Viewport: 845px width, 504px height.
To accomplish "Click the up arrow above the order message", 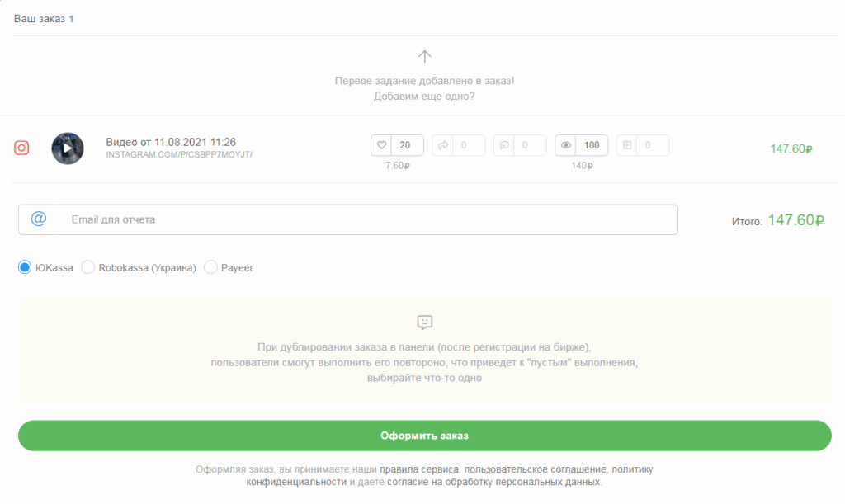I will (x=424, y=57).
